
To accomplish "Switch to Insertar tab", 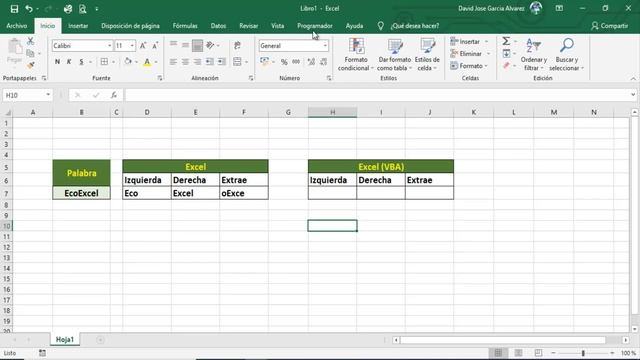I will (x=78, y=26).
